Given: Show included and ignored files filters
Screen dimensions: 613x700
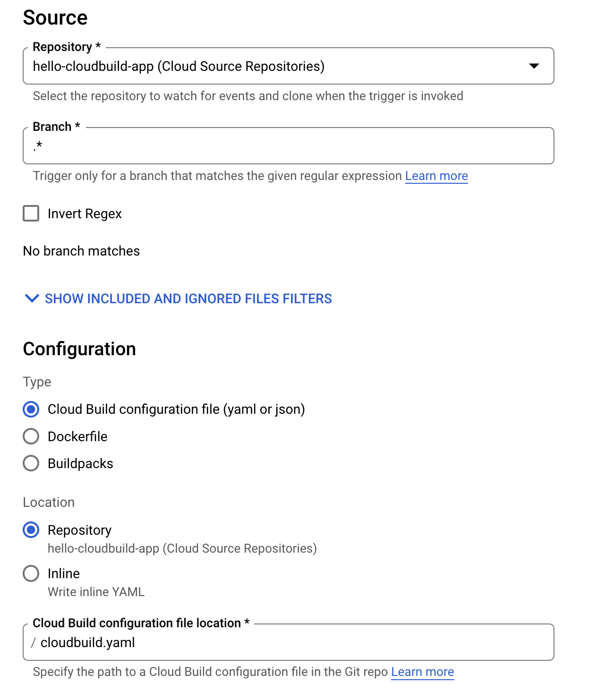Looking at the screenshot, I should pos(188,299).
